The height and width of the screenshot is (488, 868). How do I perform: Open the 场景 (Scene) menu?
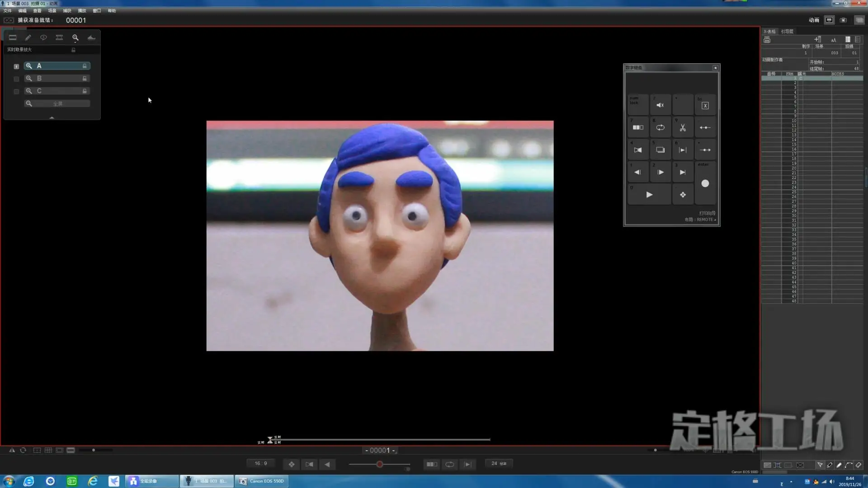52,11
